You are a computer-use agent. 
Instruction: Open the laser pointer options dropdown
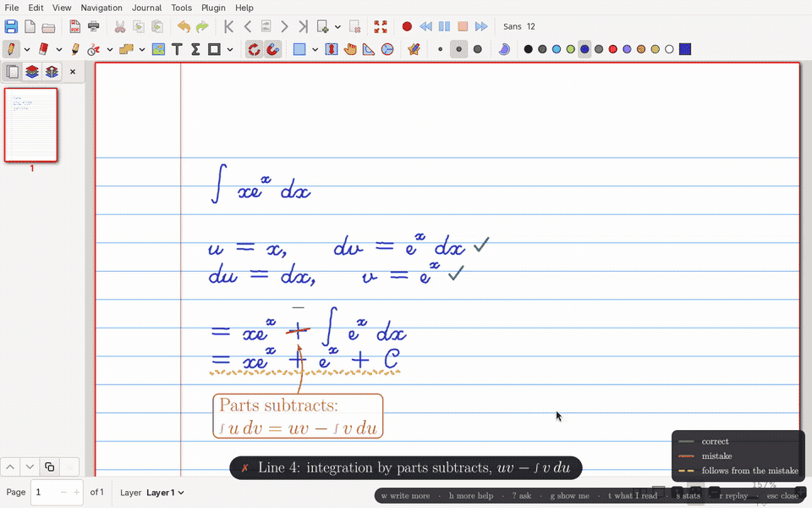110,50
